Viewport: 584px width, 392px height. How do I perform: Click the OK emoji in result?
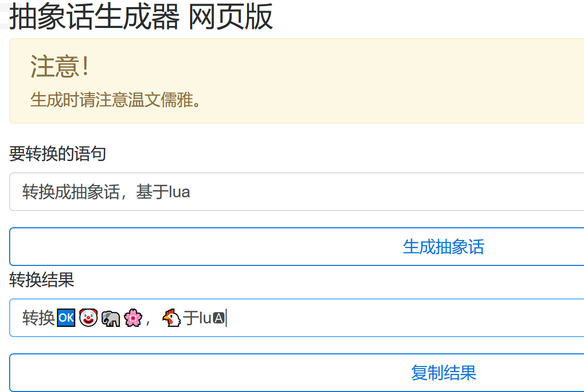pos(66,318)
